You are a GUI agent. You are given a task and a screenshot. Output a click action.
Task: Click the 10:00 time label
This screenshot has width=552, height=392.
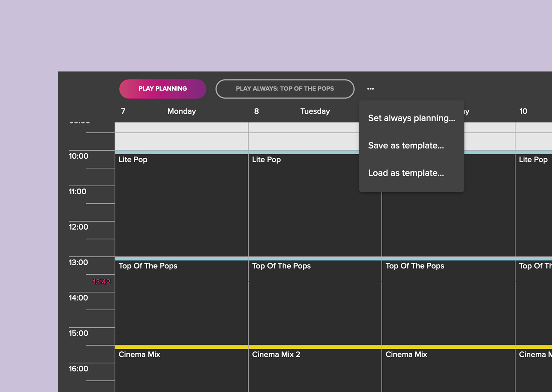click(x=78, y=156)
